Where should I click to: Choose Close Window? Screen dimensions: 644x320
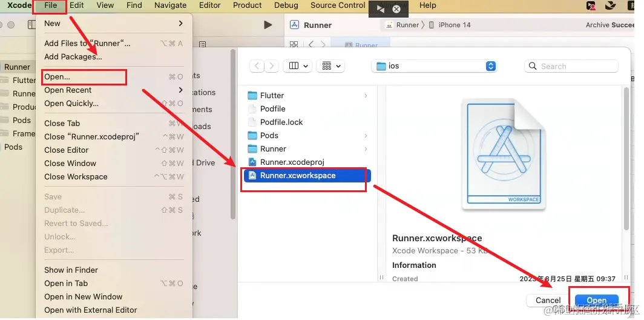(114, 163)
